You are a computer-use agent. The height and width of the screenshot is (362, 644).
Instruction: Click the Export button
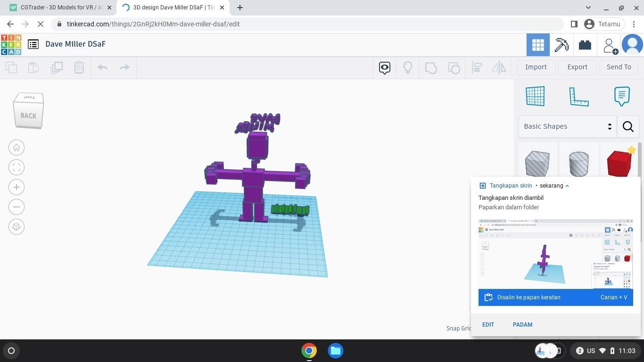click(x=577, y=67)
